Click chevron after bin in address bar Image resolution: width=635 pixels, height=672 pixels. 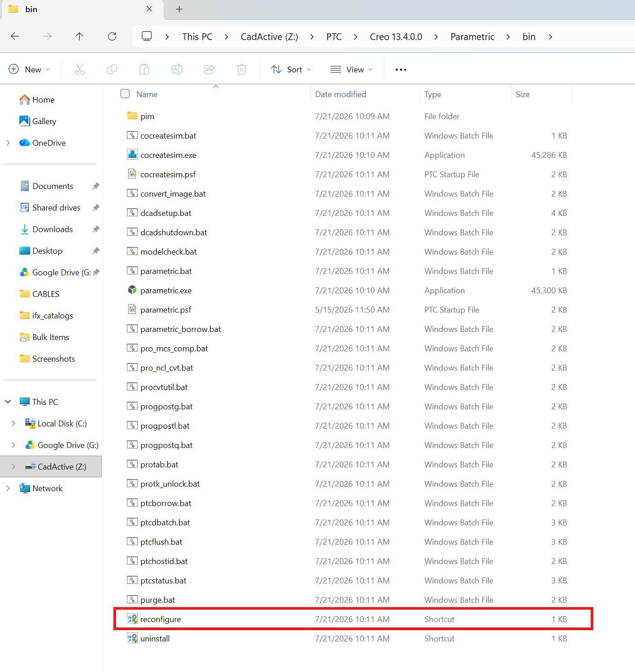pyautogui.click(x=550, y=37)
